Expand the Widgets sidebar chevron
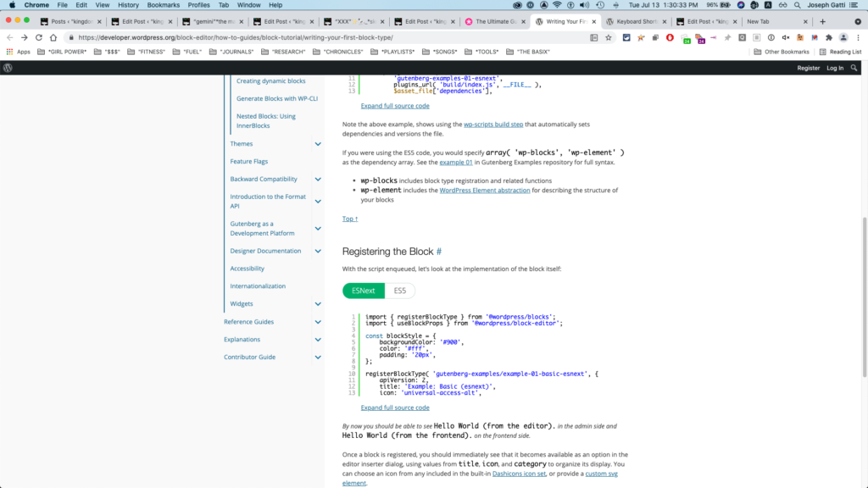This screenshot has height=488, width=868. [x=318, y=304]
